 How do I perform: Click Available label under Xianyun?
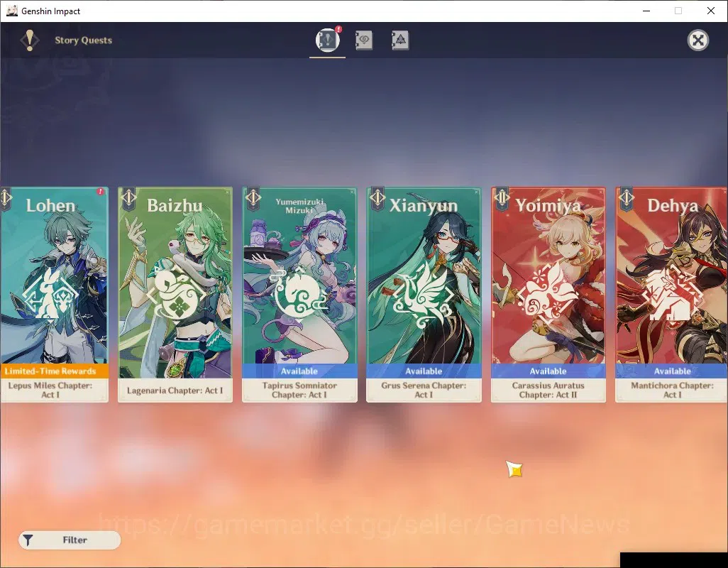pyautogui.click(x=424, y=371)
